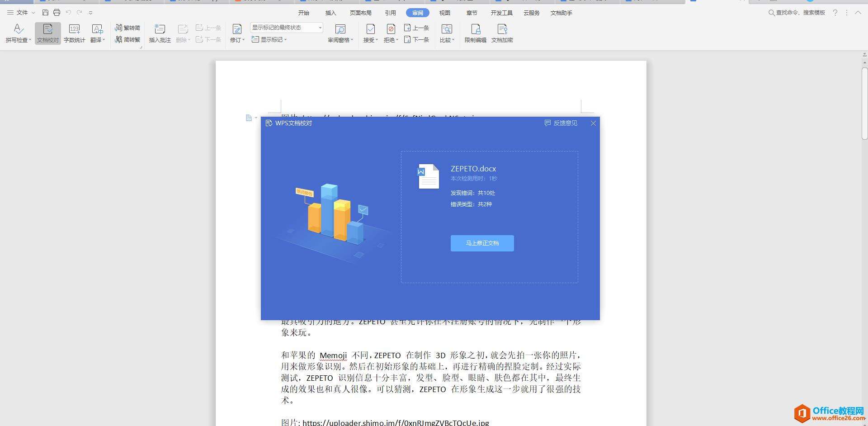Click the ZEPETO.docx file name in dialog
This screenshot has width=868, height=426.
[x=473, y=169]
